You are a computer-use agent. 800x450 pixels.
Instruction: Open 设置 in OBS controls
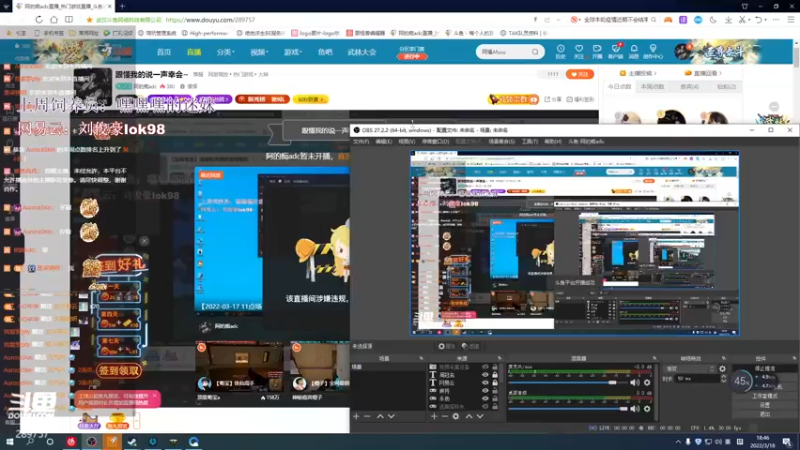point(765,405)
